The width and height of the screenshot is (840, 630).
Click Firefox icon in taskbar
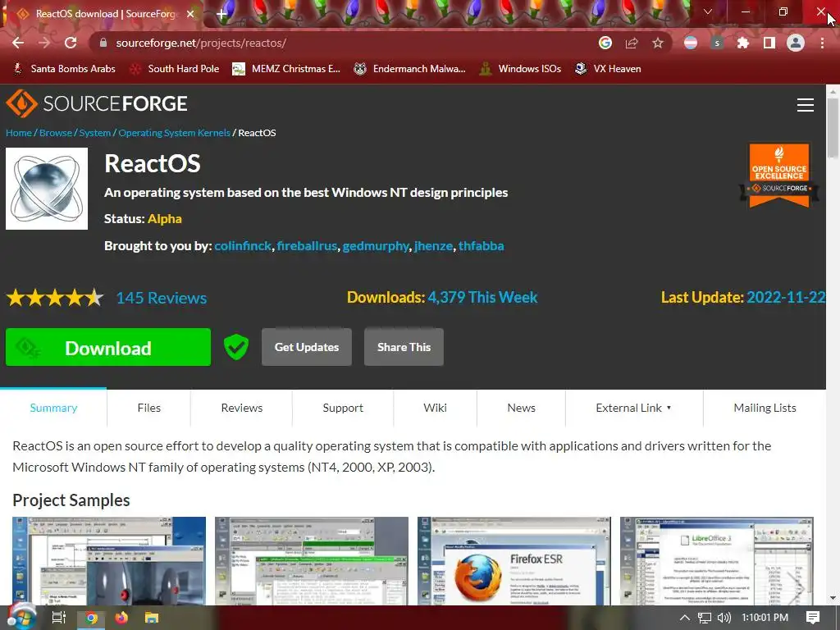121,618
